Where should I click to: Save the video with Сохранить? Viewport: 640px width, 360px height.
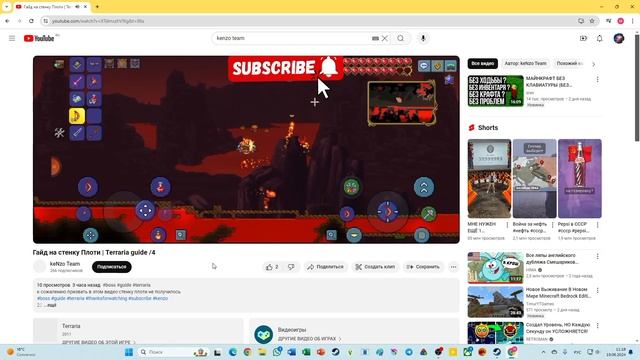coord(423,267)
